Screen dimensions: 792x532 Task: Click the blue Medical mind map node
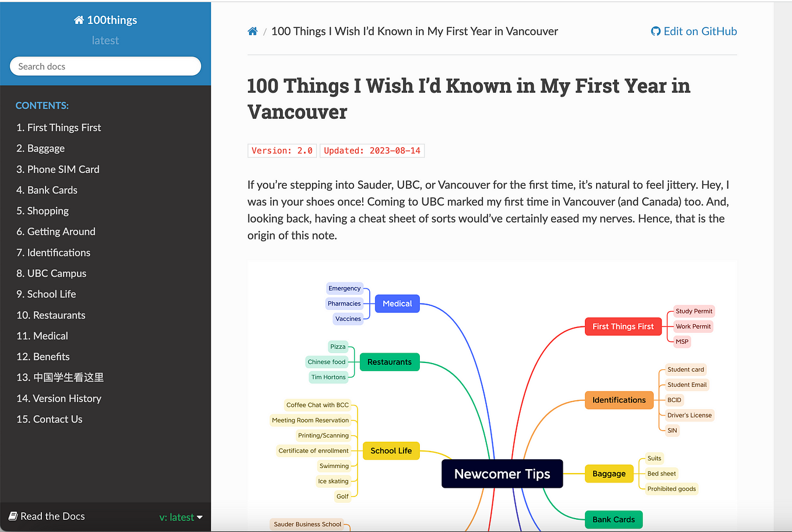click(x=397, y=304)
